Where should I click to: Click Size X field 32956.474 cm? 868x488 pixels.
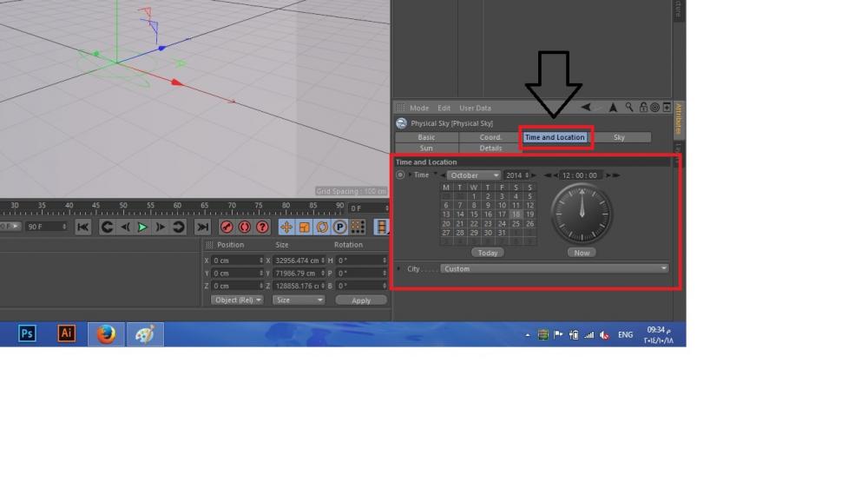click(300, 260)
